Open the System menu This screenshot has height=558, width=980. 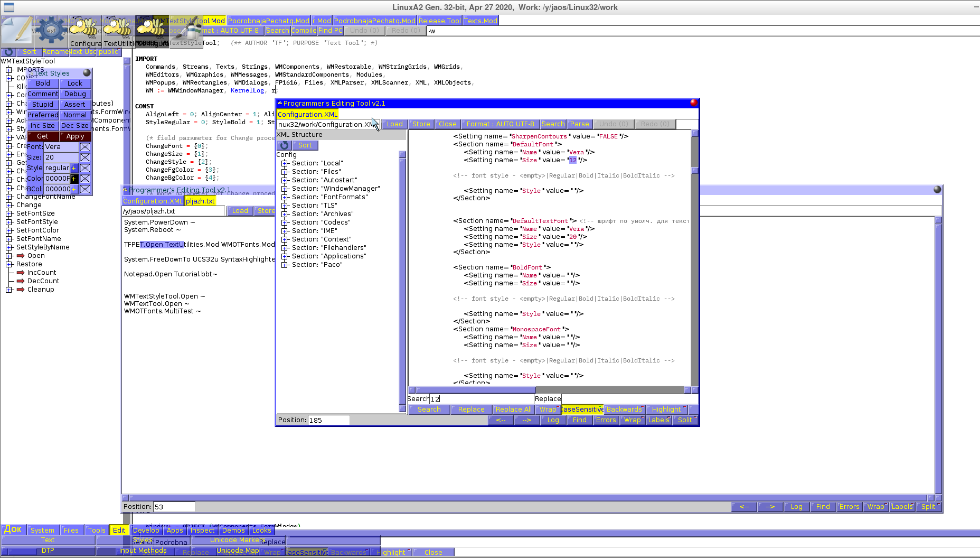42,530
